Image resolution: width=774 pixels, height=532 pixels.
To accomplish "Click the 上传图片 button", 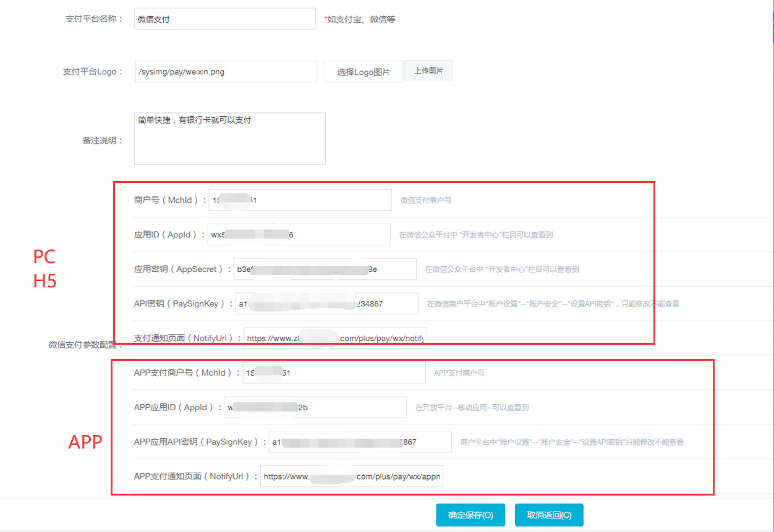I will pos(428,71).
